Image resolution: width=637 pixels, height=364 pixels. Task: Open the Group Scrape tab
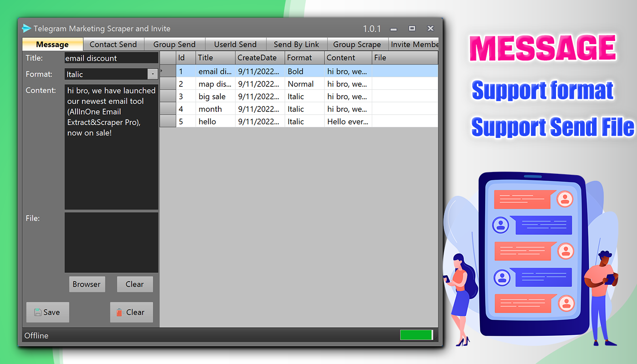pos(357,44)
